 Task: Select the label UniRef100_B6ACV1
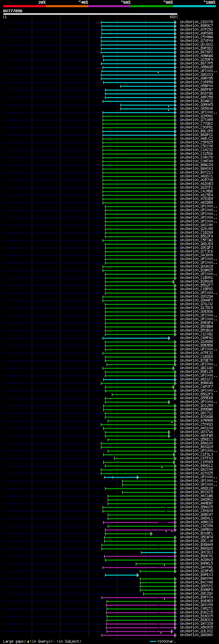pos(196,556)
